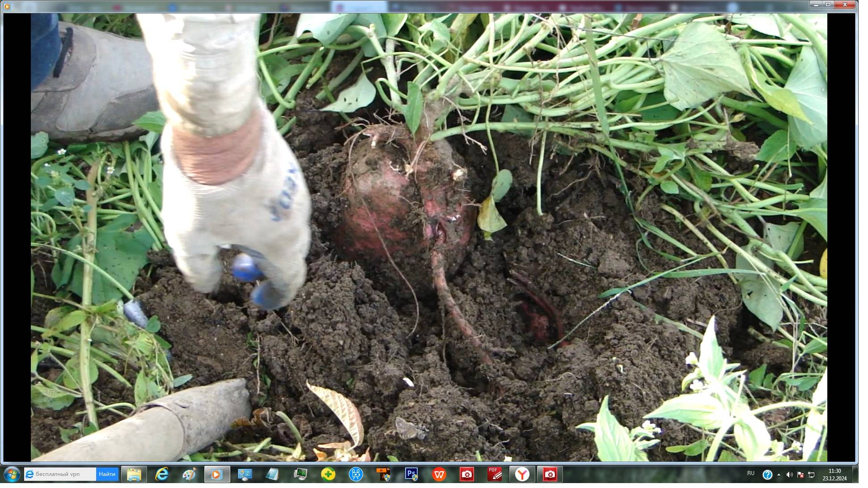Open Illustrator from the taskbar
Image resolution: width=868 pixels, height=488 pixels.
(x=383, y=474)
